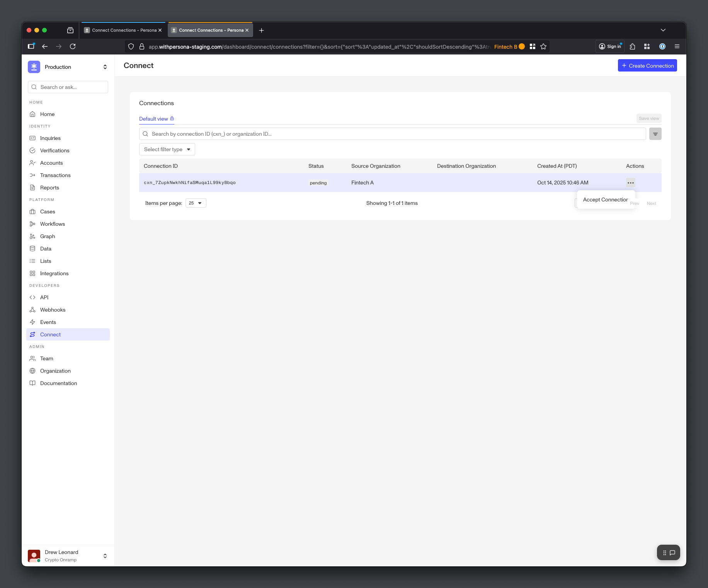
Task: Open the browser hamburger menu
Action: tap(677, 47)
